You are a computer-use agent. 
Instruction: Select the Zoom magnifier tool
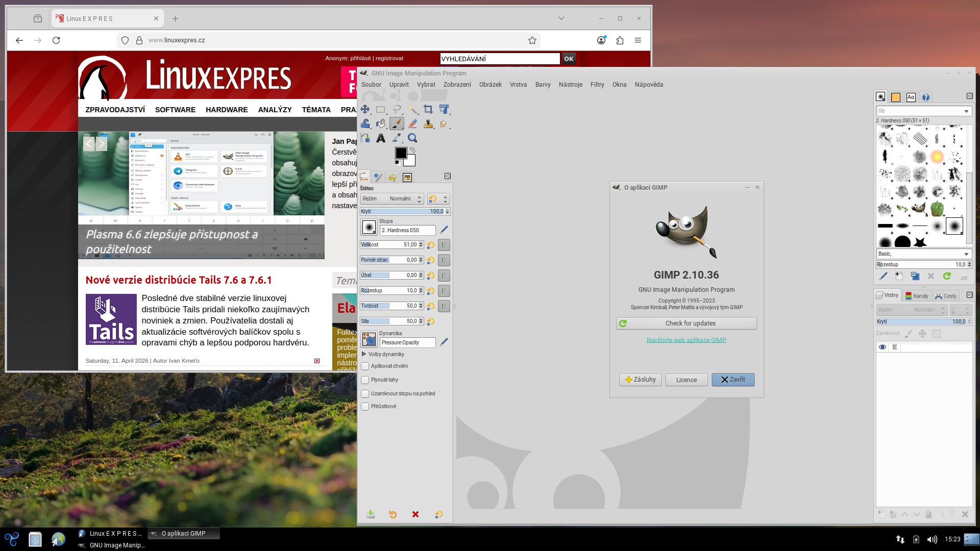coord(412,138)
